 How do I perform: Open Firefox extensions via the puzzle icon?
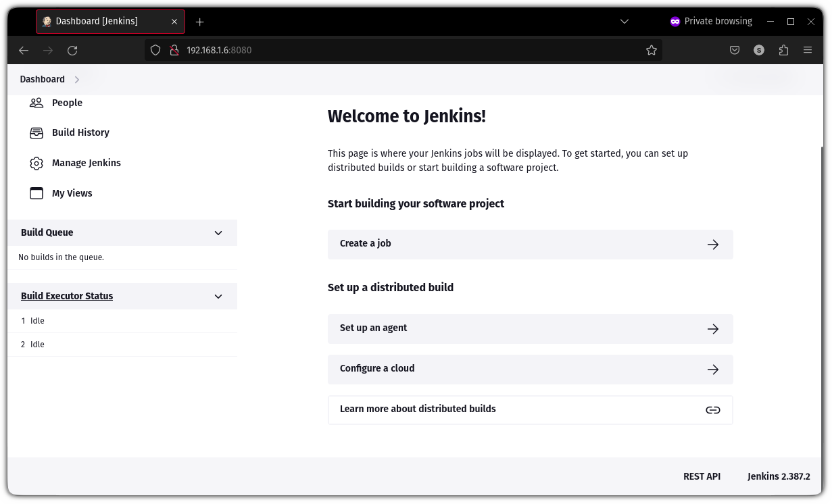click(x=783, y=50)
